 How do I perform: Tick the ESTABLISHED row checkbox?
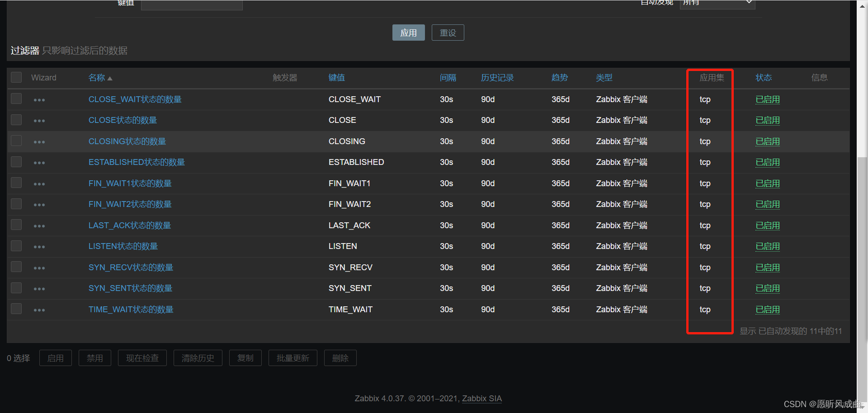[16, 162]
